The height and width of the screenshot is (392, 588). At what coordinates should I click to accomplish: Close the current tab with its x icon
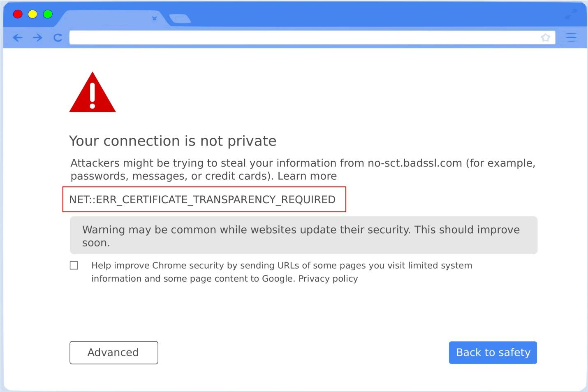[x=155, y=18]
